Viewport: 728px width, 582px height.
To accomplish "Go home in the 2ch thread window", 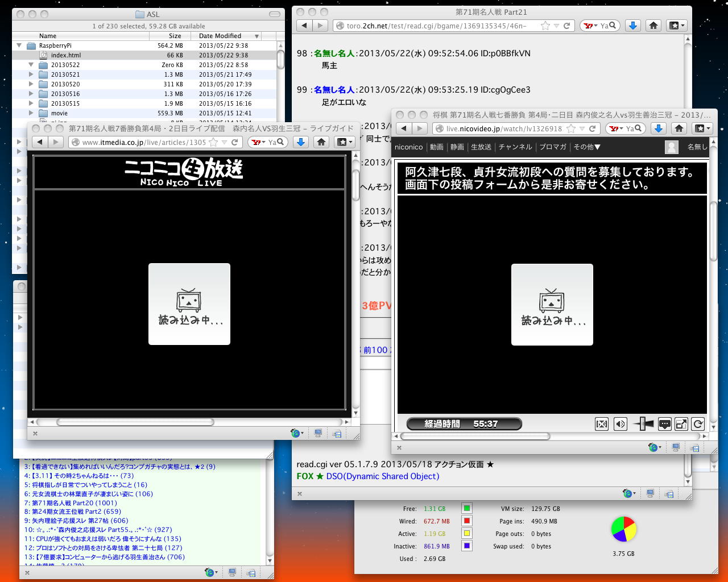I will pyautogui.click(x=653, y=26).
